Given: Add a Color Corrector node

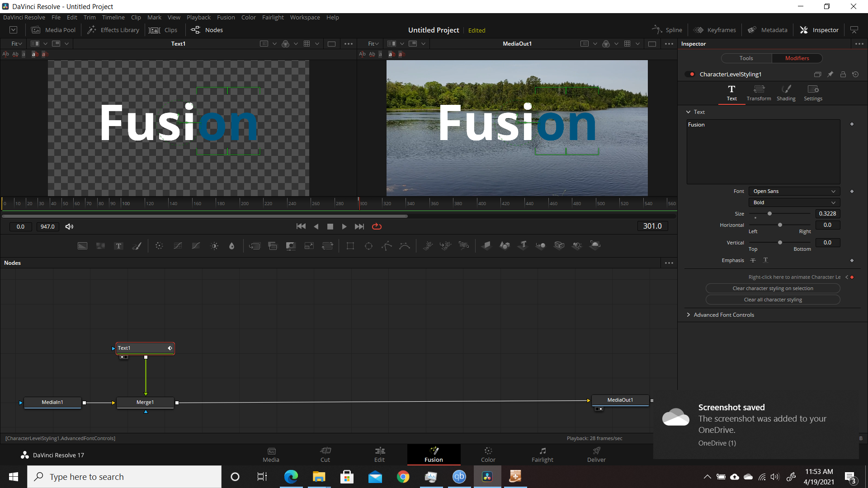Looking at the screenshot, I should pyautogui.click(x=159, y=246).
